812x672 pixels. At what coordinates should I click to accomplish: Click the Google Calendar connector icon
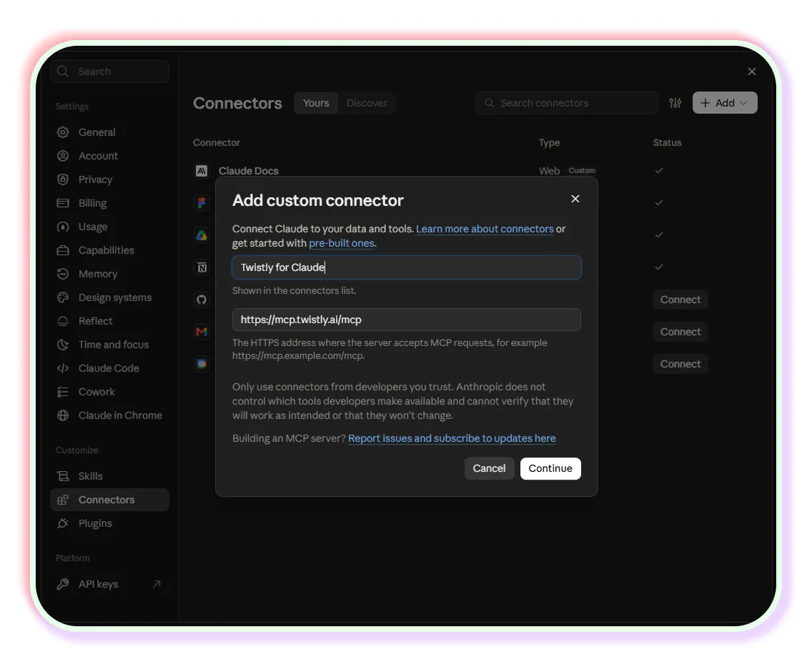[x=202, y=364]
